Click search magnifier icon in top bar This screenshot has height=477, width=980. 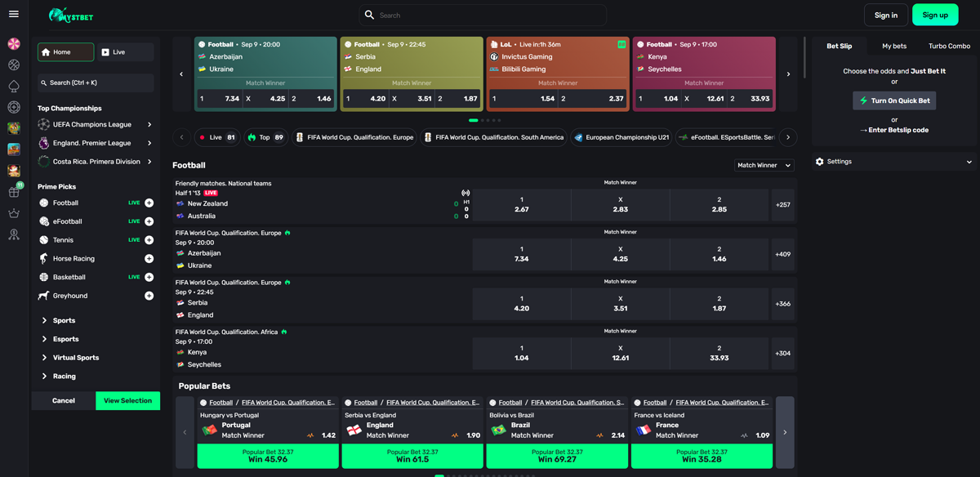pos(369,15)
